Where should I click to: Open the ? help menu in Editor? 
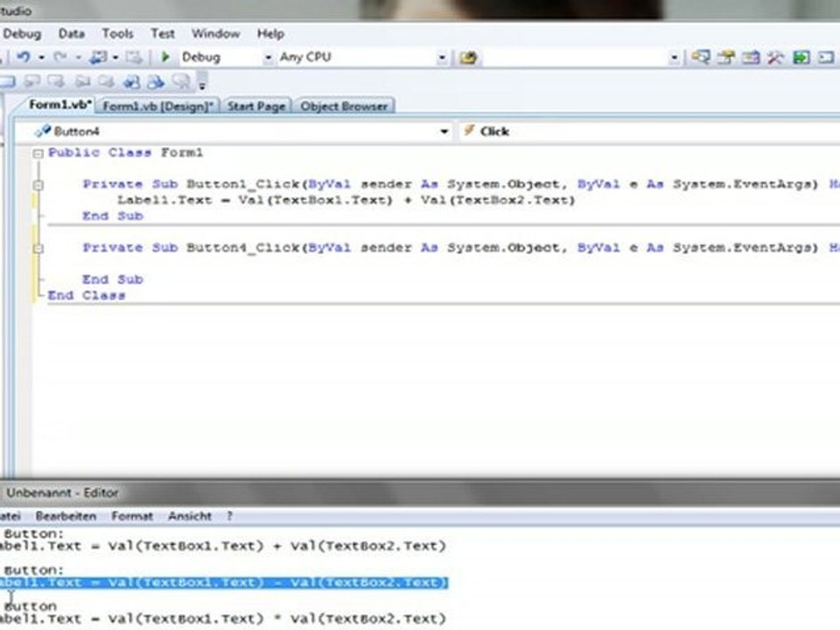tap(229, 516)
